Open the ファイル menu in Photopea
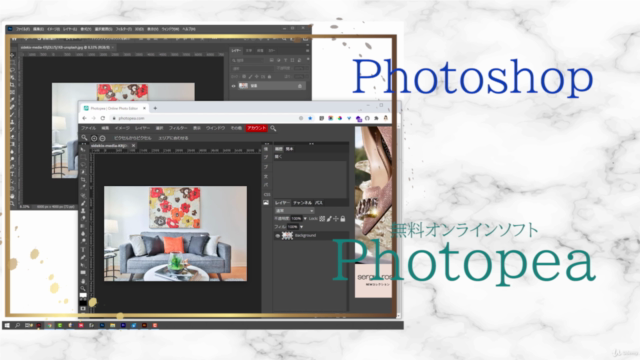 click(x=89, y=129)
